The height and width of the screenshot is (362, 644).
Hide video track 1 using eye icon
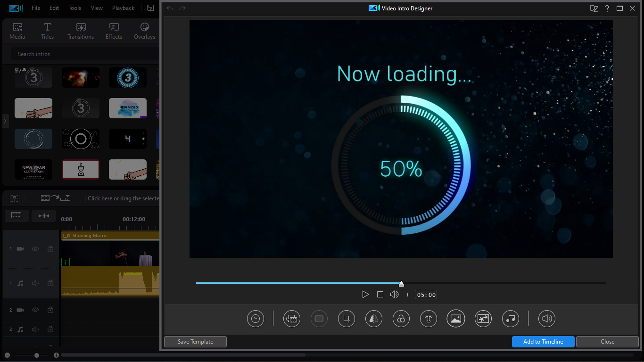coord(35,249)
